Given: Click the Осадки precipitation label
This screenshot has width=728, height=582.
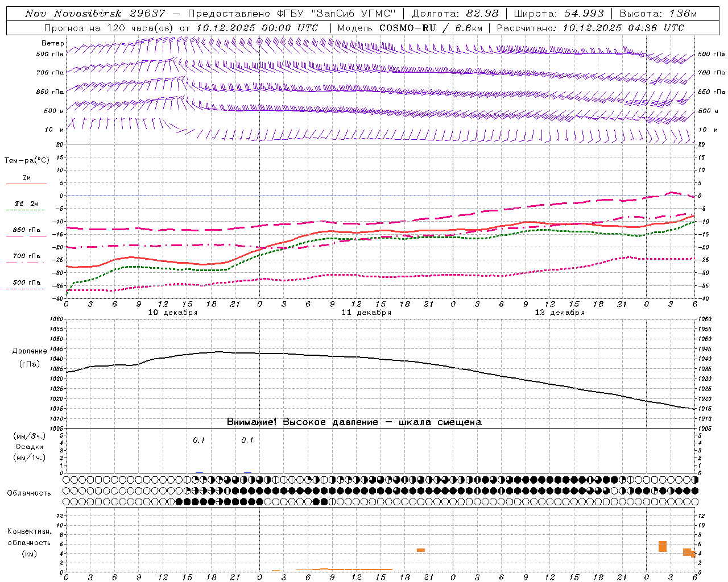Looking at the screenshot, I should pyautogui.click(x=30, y=447).
